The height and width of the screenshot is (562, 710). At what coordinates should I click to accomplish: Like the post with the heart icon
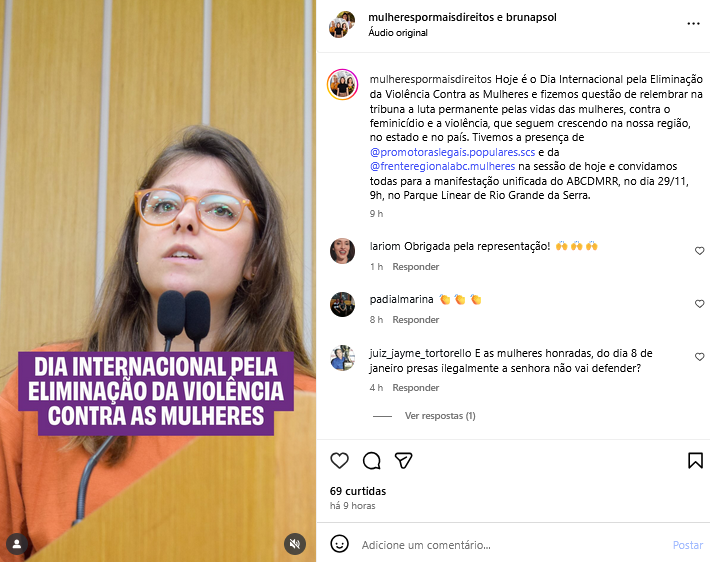pyautogui.click(x=339, y=461)
